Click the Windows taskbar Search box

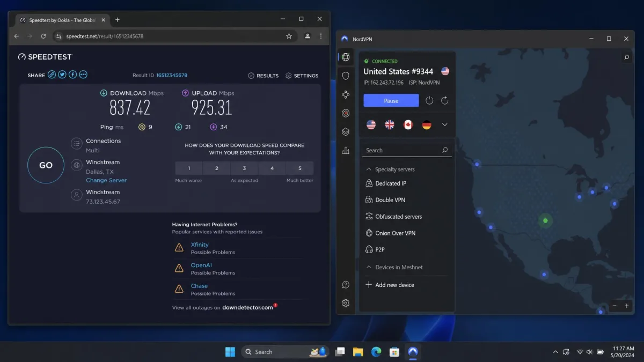(285, 352)
